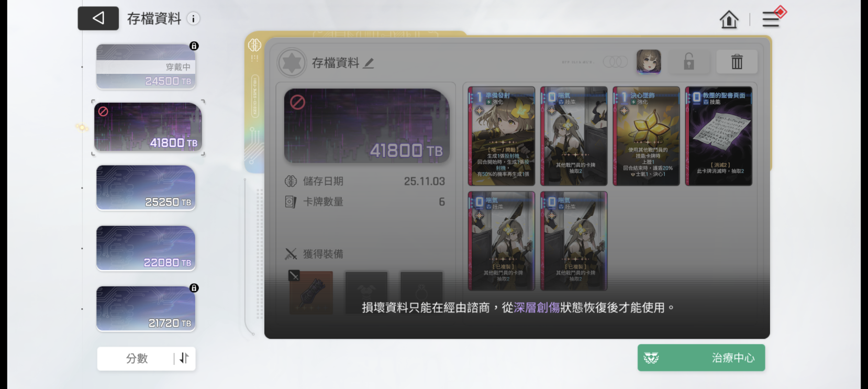The image size is (868, 389).
Task: Open the 治療中心 button
Action: point(701,358)
